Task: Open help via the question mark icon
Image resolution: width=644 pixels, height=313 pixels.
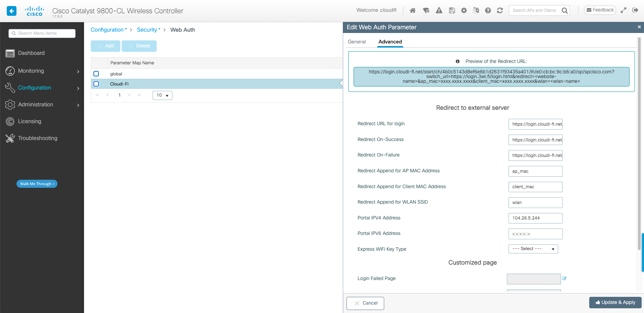Action: [488, 10]
